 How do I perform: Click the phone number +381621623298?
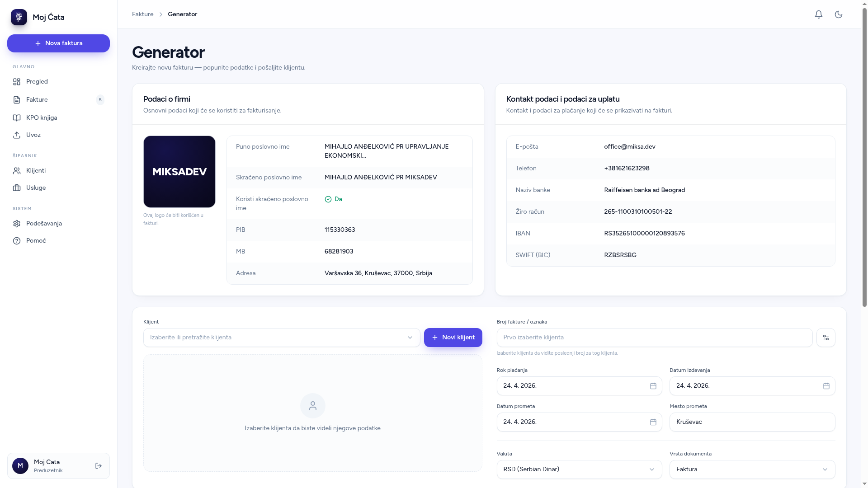click(627, 169)
